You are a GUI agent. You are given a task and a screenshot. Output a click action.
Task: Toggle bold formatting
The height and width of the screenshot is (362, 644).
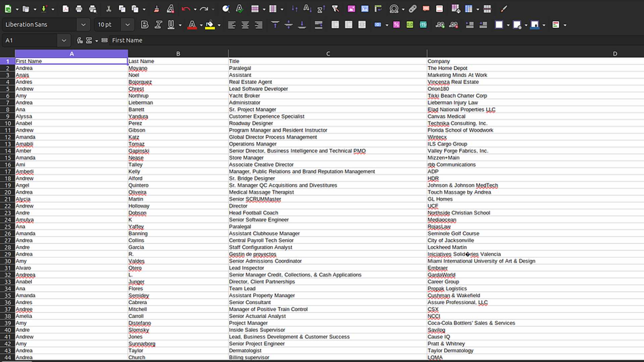[x=145, y=25]
